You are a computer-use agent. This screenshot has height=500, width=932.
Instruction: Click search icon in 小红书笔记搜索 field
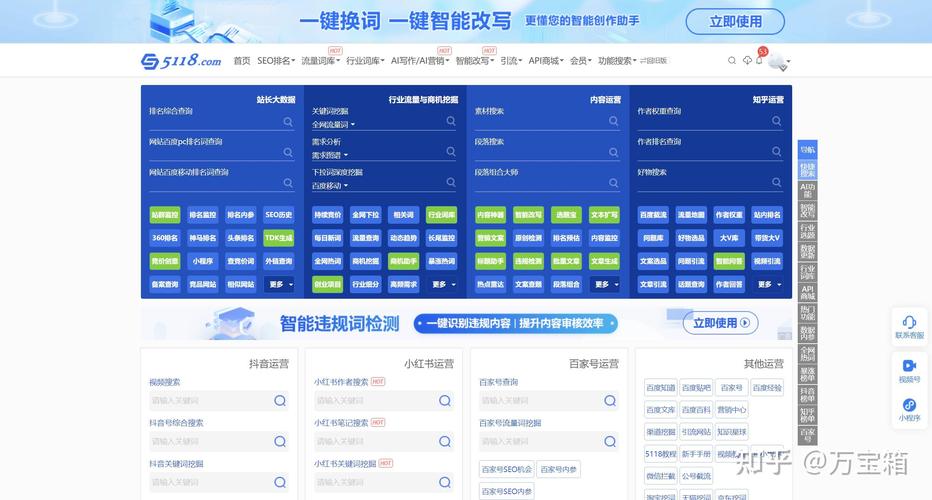pos(445,441)
